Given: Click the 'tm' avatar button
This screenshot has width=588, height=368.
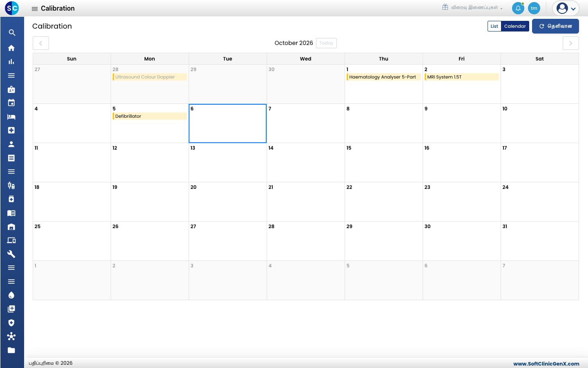Looking at the screenshot, I should pyautogui.click(x=534, y=8).
